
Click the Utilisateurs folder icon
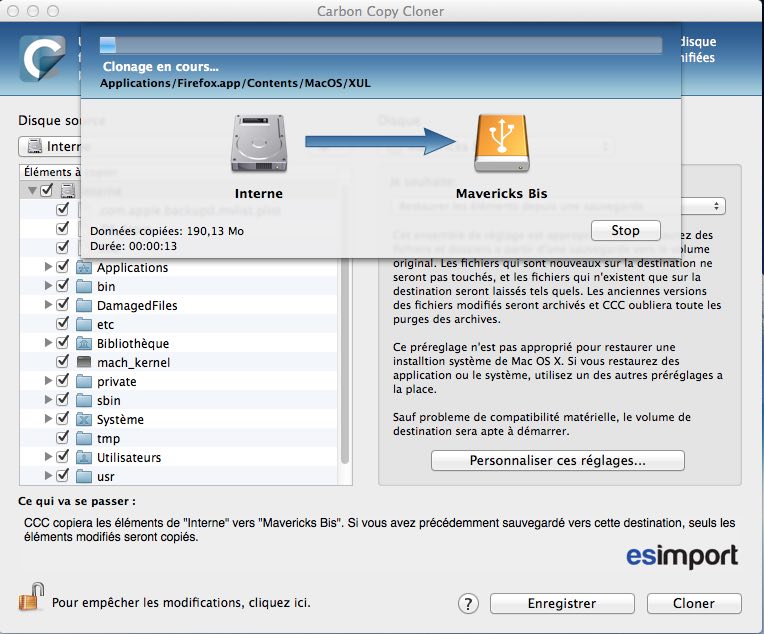(84, 457)
